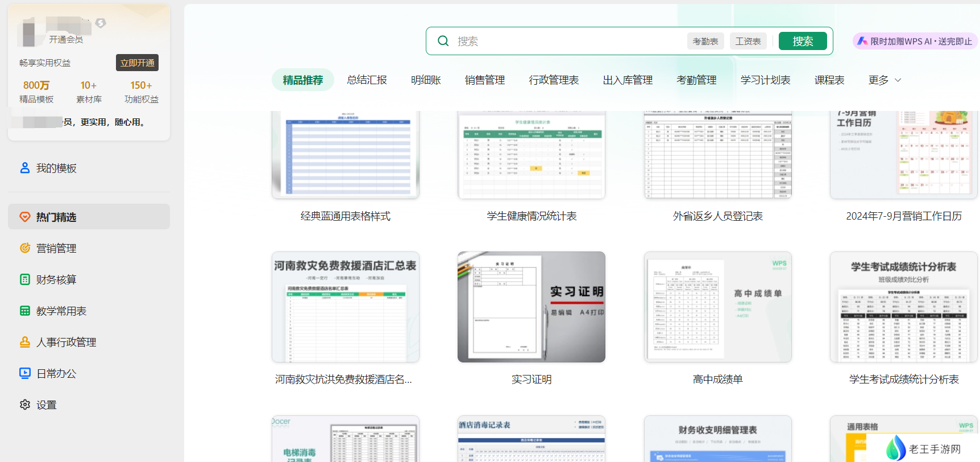980x462 pixels.
Task: Click the 工资表 search suggestion tag
Action: click(x=748, y=41)
